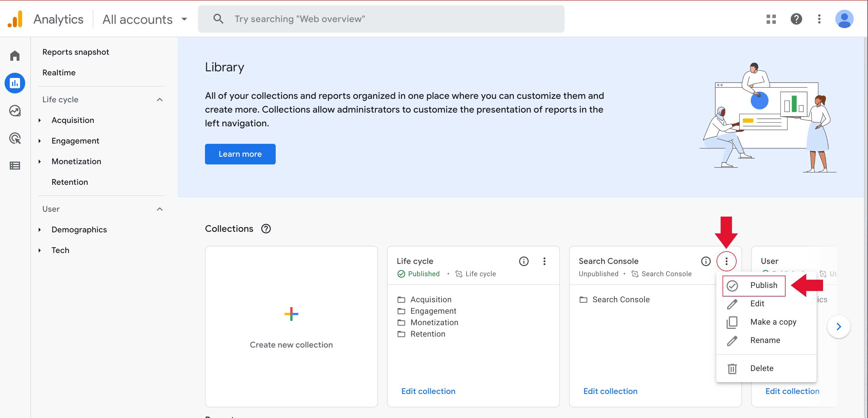Select the Advertising icon in sidebar
Screen dimensions: 868x418
pyautogui.click(x=15, y=138)
